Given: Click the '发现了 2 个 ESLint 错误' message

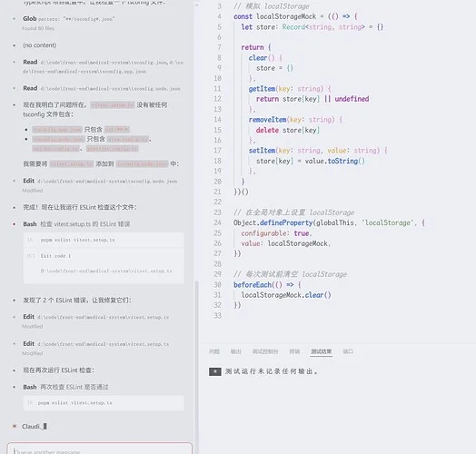Looking at the screenshot, I should [x=77, y=301].
